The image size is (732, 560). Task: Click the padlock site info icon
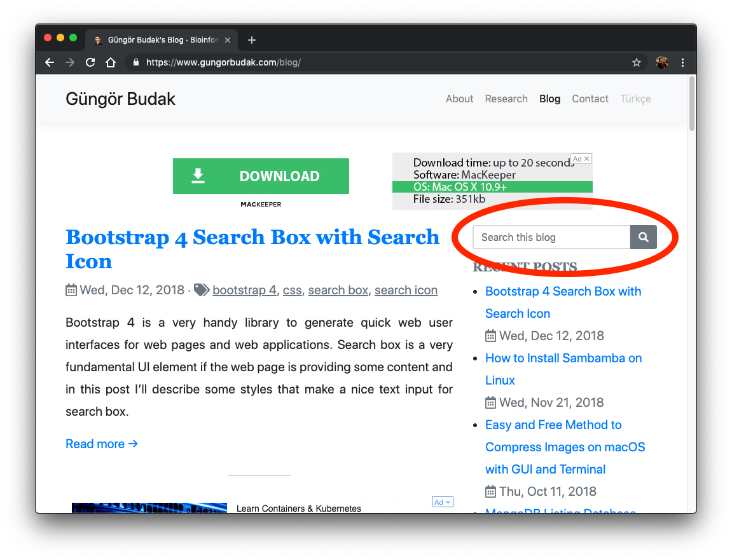point(135,62)
